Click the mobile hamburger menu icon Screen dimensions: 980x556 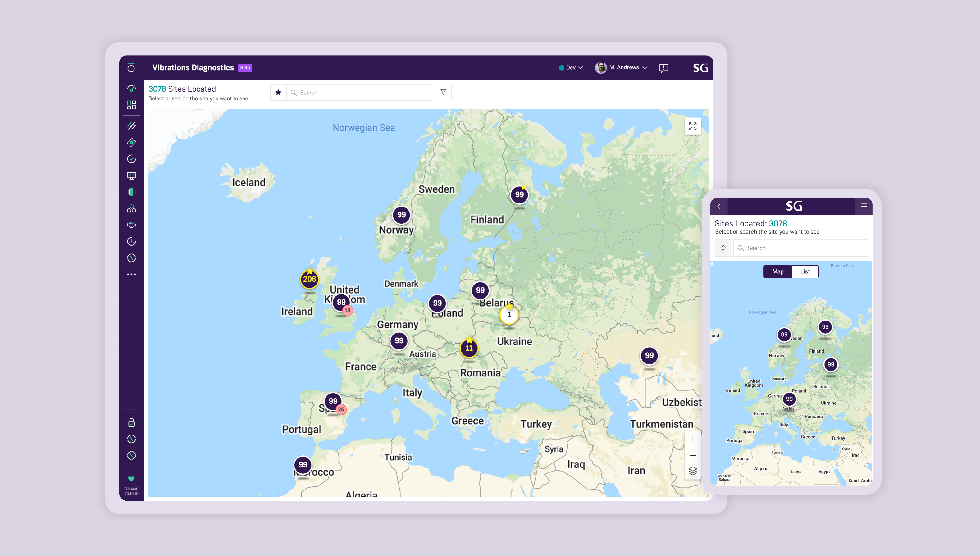tap(864, 207)
